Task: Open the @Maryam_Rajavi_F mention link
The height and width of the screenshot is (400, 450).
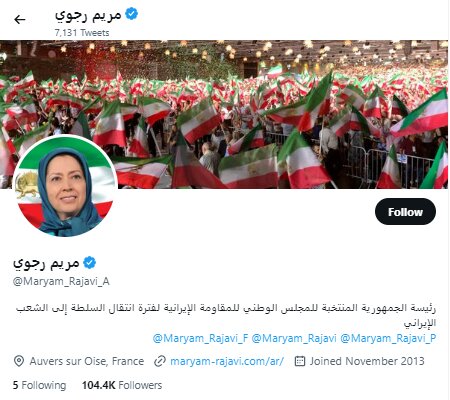Action: point(200,338)
